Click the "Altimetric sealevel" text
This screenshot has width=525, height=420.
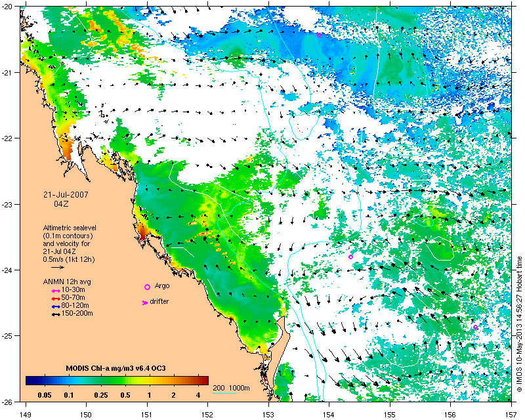click(x=70, y=228)
